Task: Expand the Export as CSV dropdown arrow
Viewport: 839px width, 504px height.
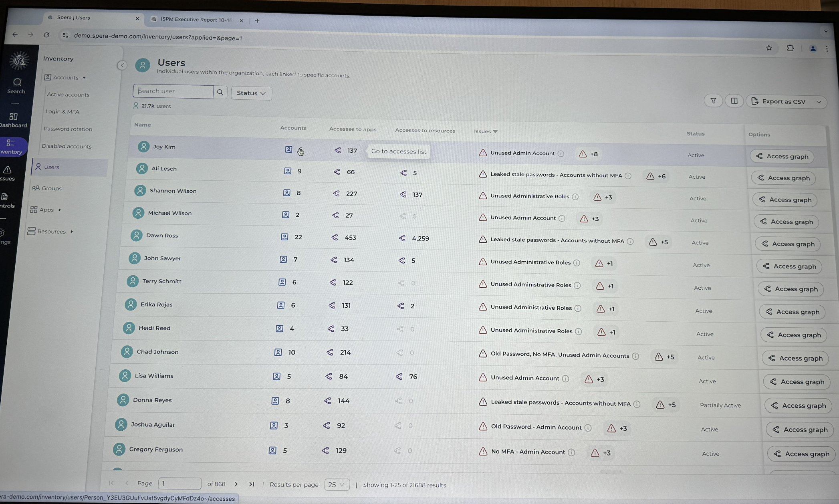Action: click(819, 102)
